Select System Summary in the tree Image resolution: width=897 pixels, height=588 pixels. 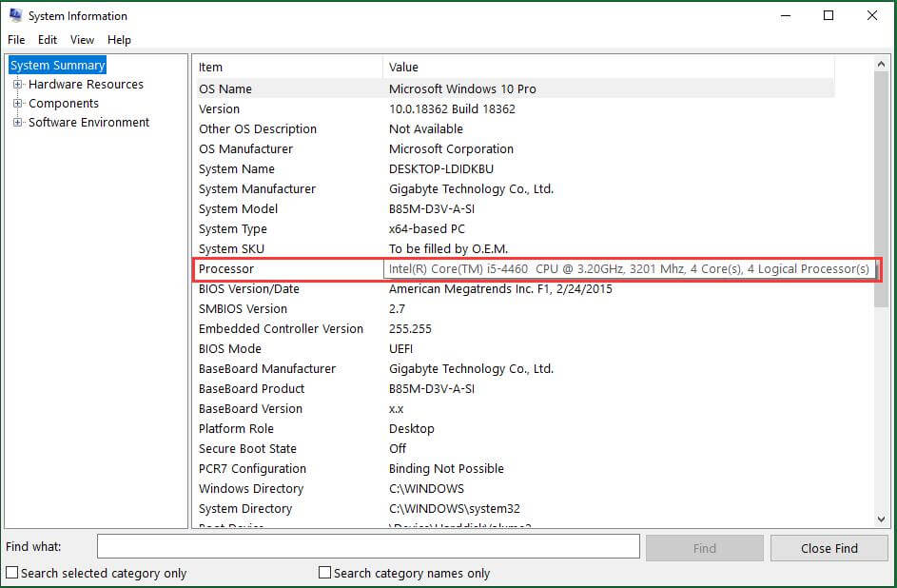58,66
